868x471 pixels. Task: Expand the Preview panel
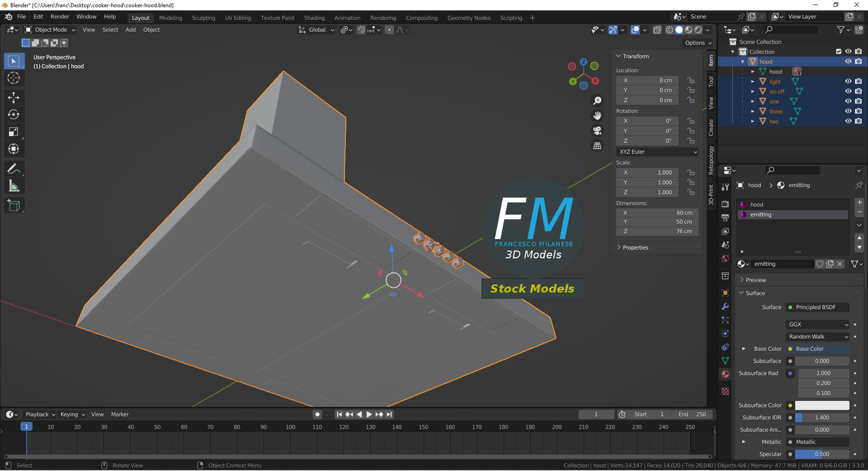755,280
